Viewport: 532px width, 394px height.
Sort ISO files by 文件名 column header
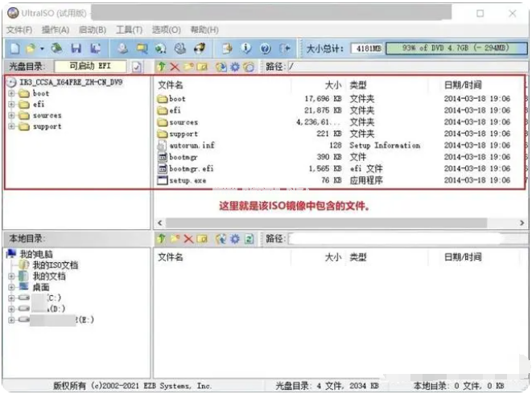point(171,84)
